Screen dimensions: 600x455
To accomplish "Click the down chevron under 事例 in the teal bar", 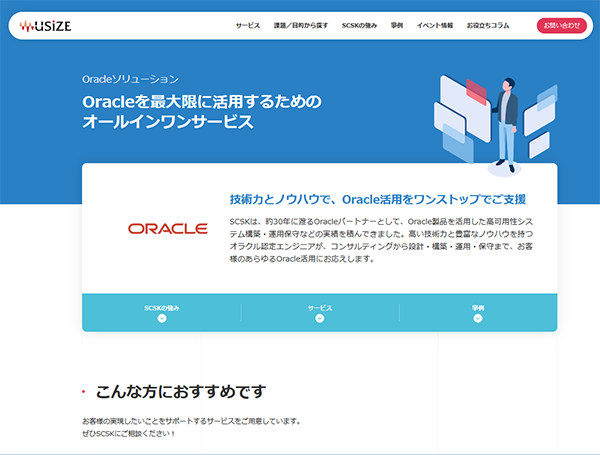I will pos(478,318).
